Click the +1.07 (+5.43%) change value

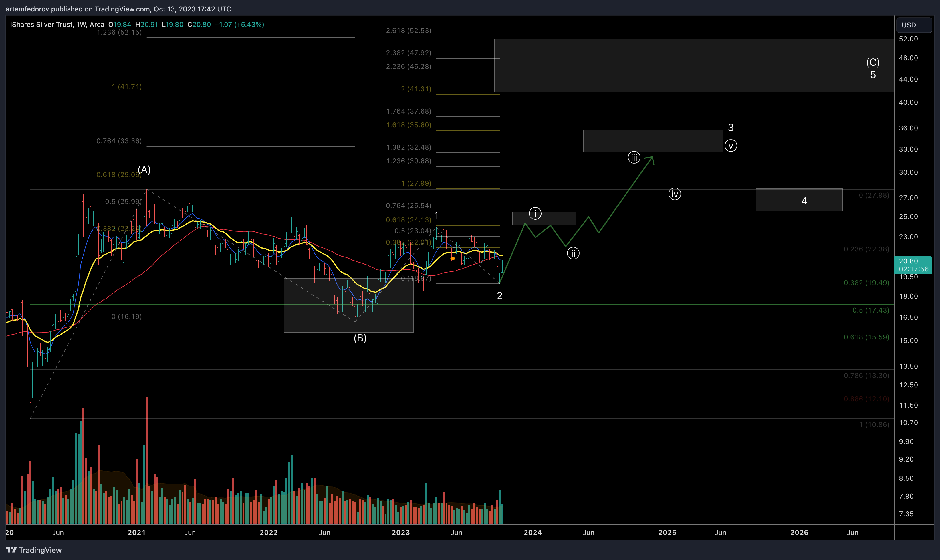pos(239,25)
